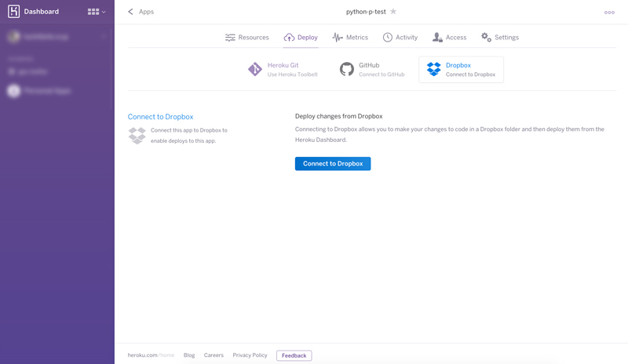Viewport: 628px width, 364px height.
Task: Click the gray Dropbox logo icon
Action: pyautogui.click(x=137, y=136)
